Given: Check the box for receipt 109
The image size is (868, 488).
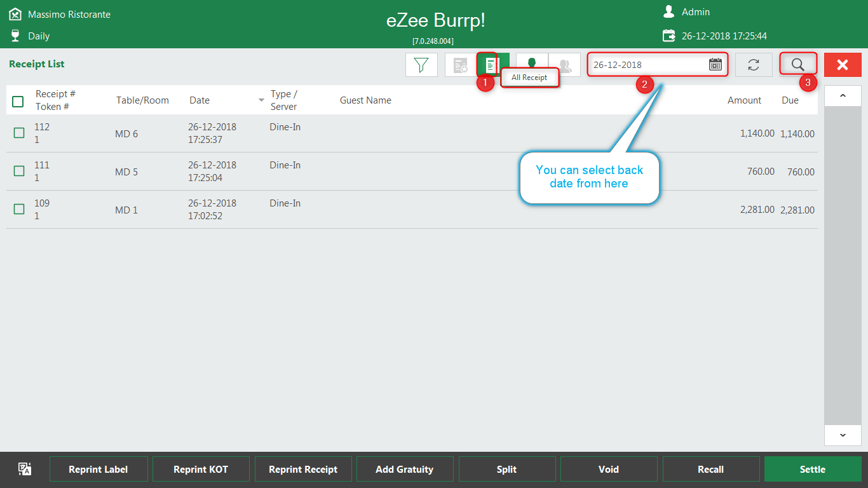Looking at the screenshot, I should pyautogui.click(x=19, y=209).
